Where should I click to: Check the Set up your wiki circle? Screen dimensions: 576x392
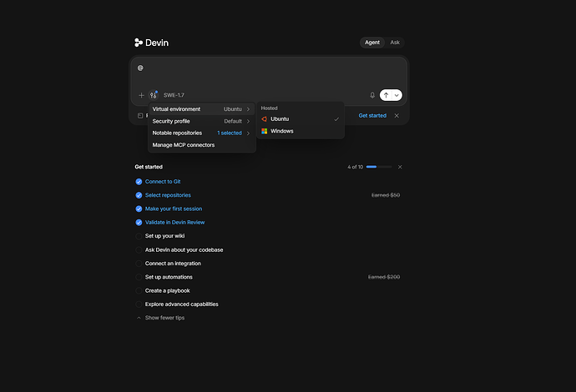click(x=139, y=236)
